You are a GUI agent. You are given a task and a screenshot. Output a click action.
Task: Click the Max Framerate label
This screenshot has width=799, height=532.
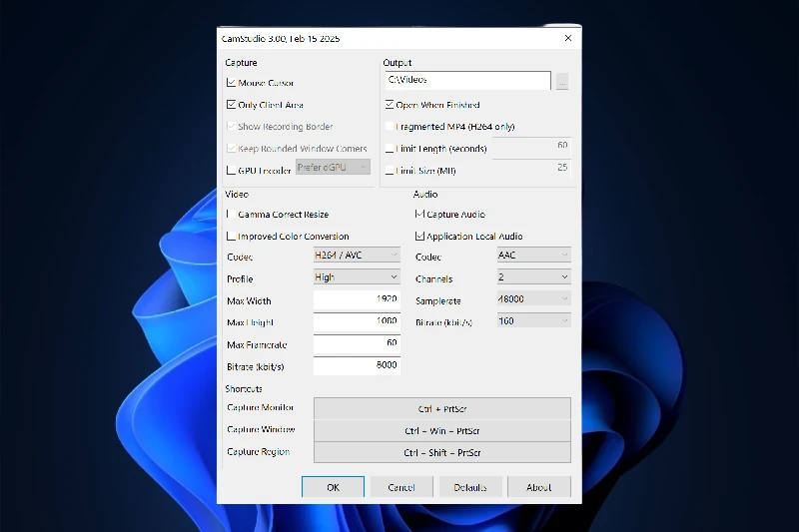pos(257,344)
